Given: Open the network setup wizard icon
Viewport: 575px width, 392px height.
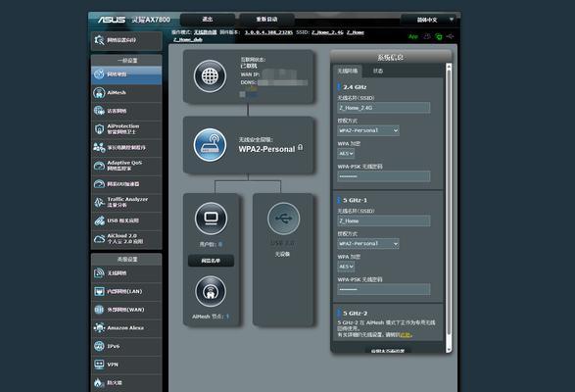Looking at the screenshot, I should (x=99, y=40).
